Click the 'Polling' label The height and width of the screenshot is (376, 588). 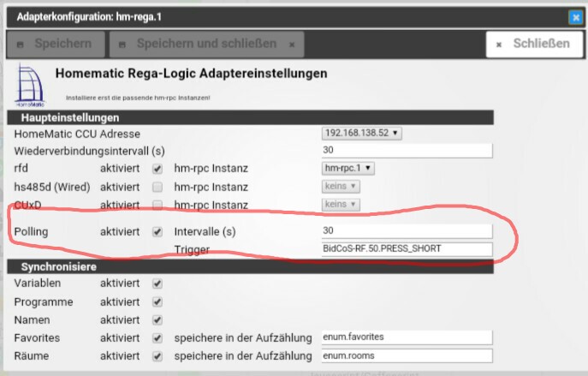tap(31, 232)
